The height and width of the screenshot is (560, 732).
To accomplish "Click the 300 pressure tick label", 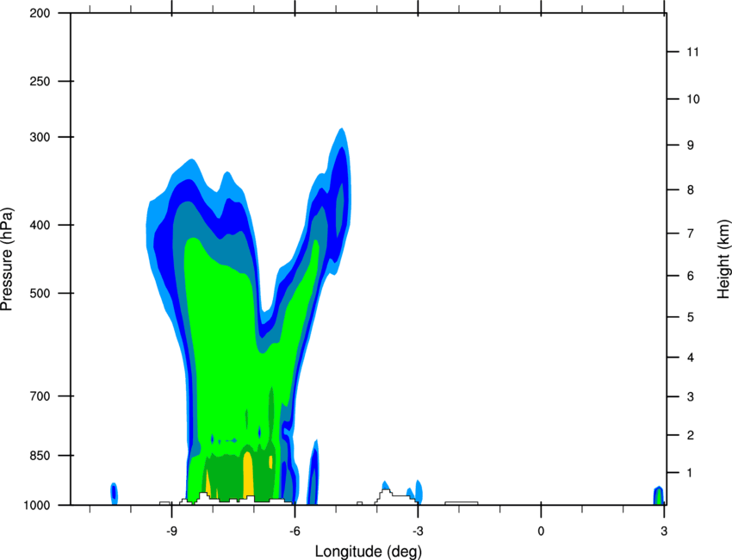I will 40,137.
